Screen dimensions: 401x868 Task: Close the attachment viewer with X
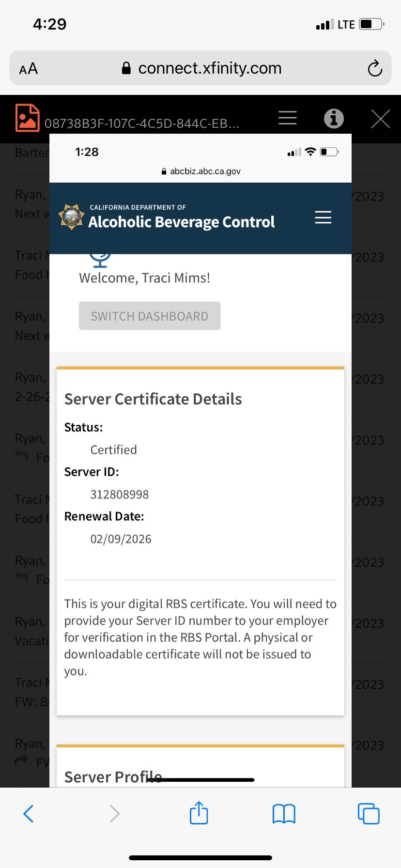tap(380, 119)
